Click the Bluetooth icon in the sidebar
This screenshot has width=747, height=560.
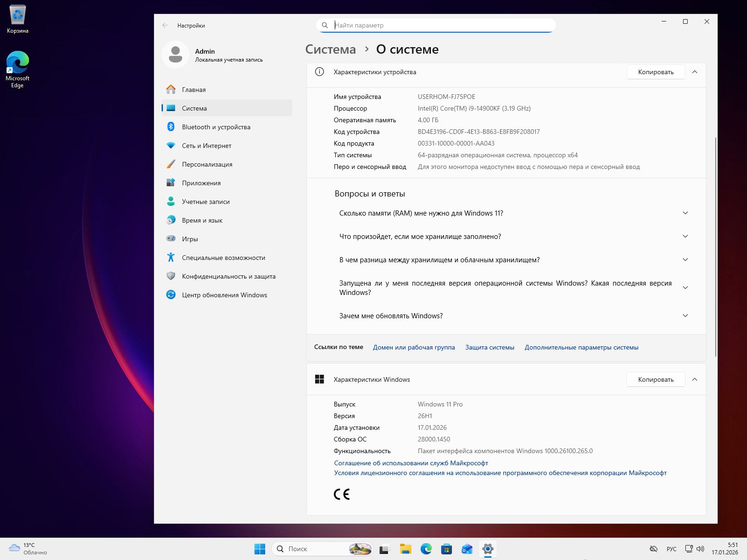(171, 127)
